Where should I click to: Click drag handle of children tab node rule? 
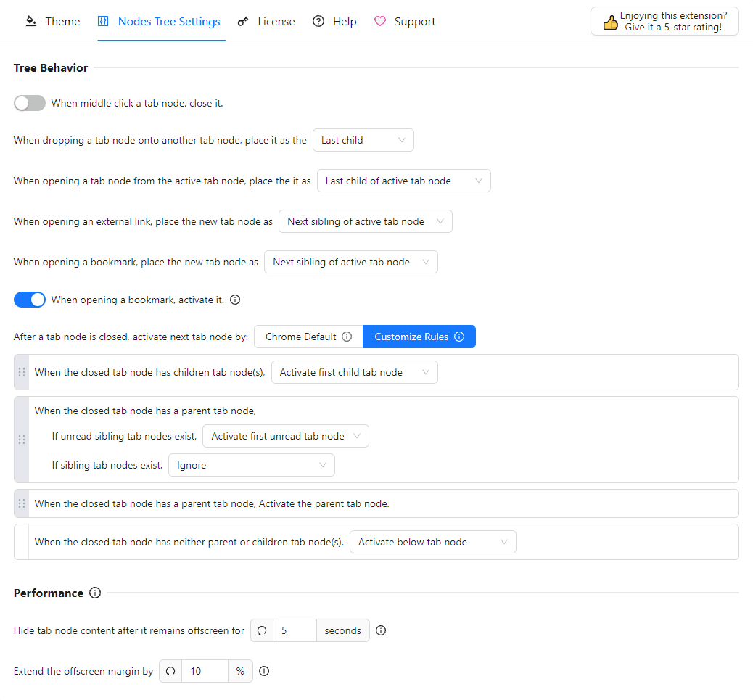tap(22, 372)
